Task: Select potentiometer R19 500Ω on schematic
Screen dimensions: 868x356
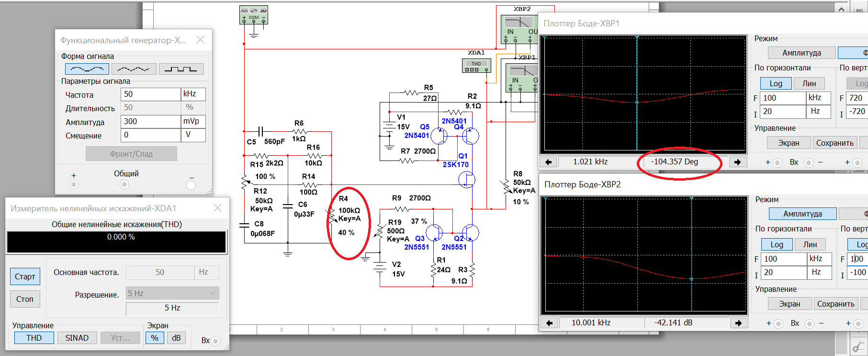Action: click(381, 231)
